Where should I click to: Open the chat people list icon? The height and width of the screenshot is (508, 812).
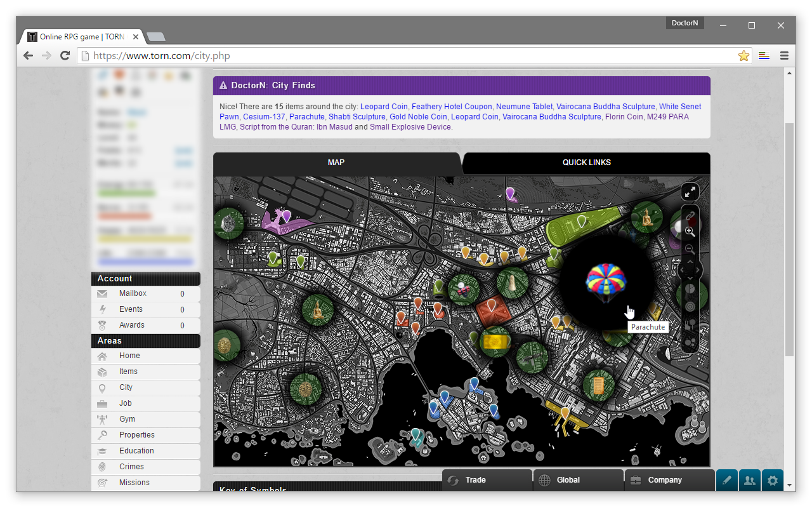(750, 481)
